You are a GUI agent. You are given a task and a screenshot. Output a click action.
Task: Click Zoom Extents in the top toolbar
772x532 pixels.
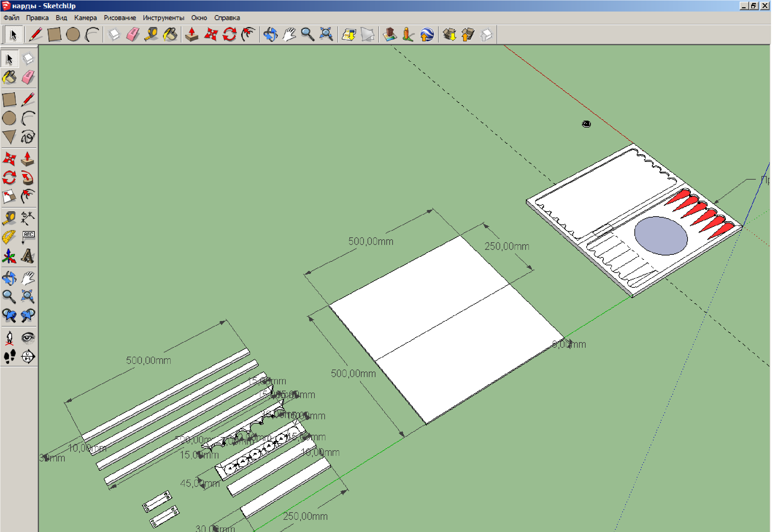[x=326, y=34]
